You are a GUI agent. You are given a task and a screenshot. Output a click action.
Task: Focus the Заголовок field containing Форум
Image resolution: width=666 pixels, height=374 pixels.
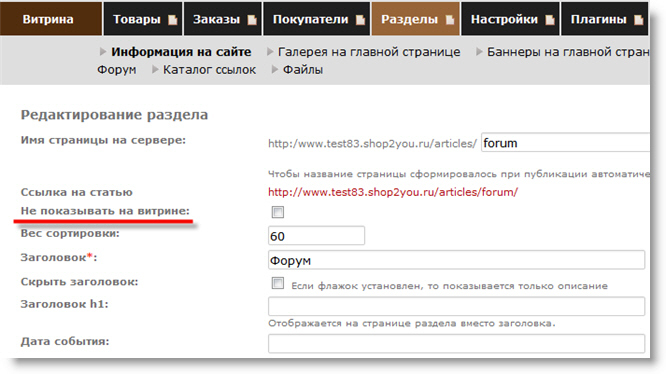(457, 260)
